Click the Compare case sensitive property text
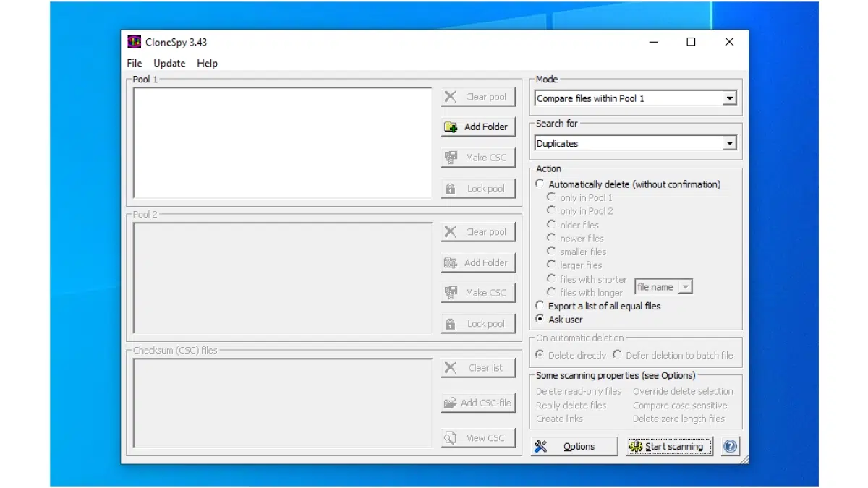This screenshot has height=488, width=868. pos(680,406)
